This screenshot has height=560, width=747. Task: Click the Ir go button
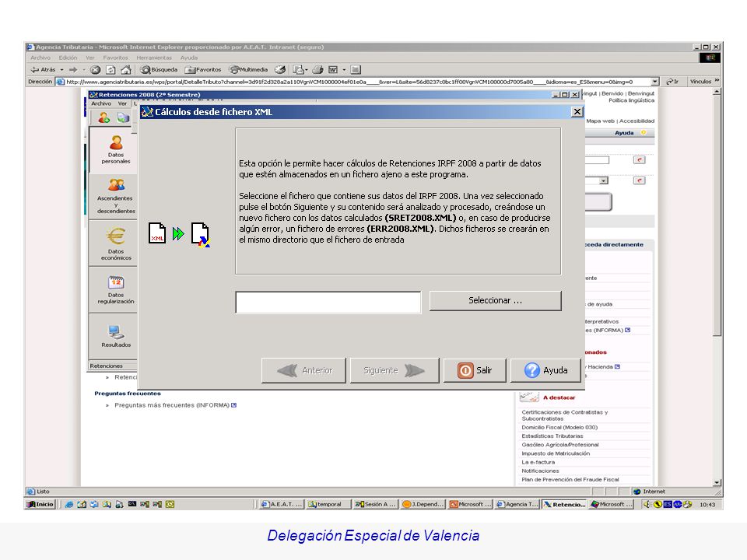[x=672, y=82]
